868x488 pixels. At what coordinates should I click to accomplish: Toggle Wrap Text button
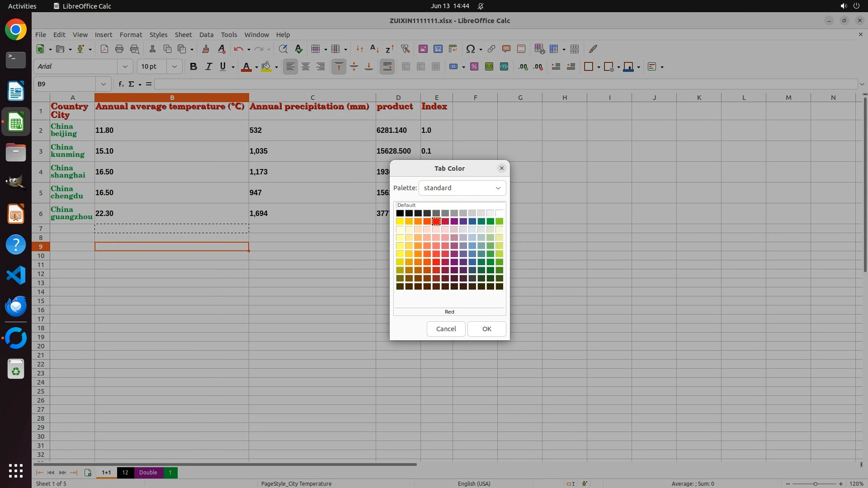[x=387, y=67]
